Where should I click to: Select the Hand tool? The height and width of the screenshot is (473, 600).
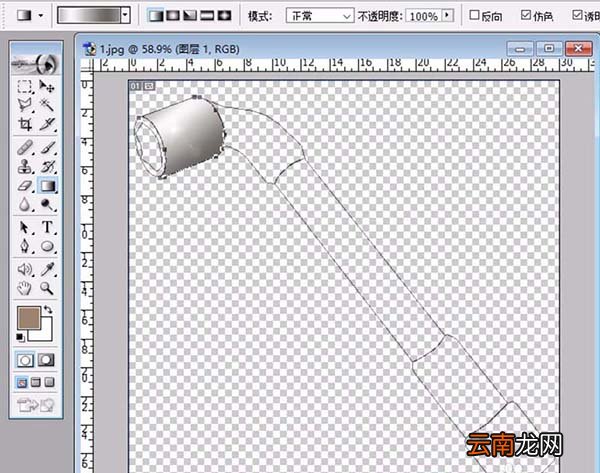25,288
